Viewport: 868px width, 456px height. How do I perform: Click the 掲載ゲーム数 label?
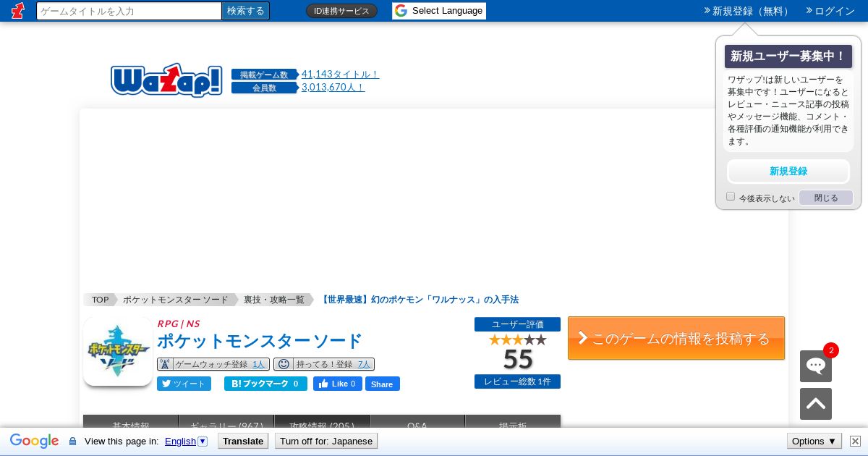coord(264,75)
